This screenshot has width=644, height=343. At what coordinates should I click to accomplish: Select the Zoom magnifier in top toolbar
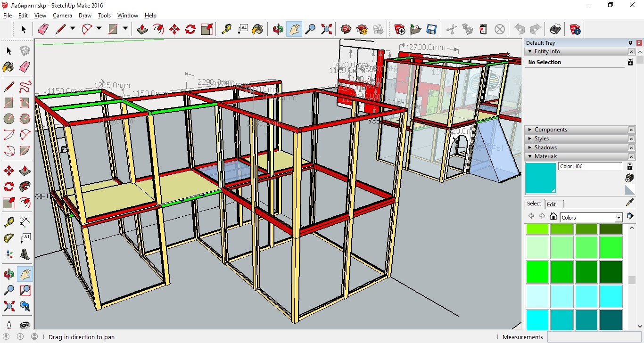310,29
